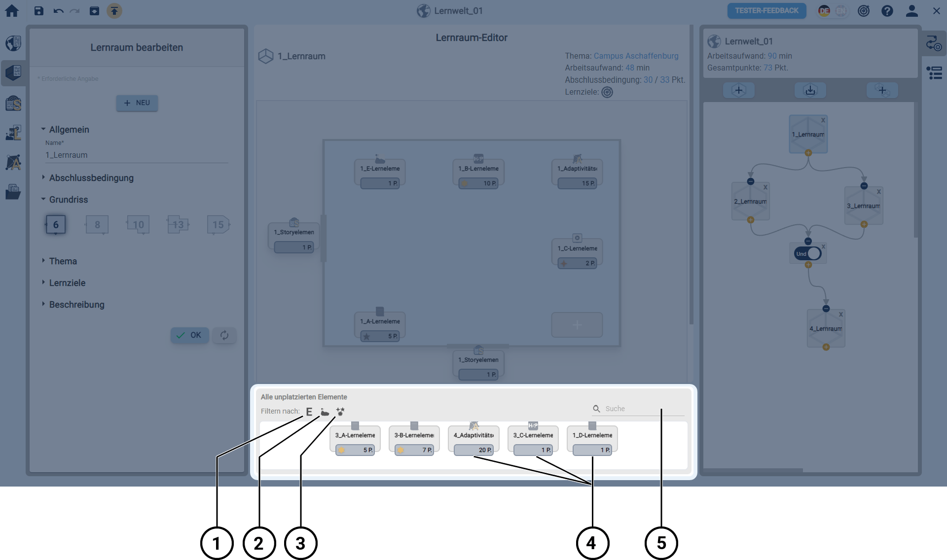Confirm with the OK button
The image size is (947, 560).
[189, 335]
